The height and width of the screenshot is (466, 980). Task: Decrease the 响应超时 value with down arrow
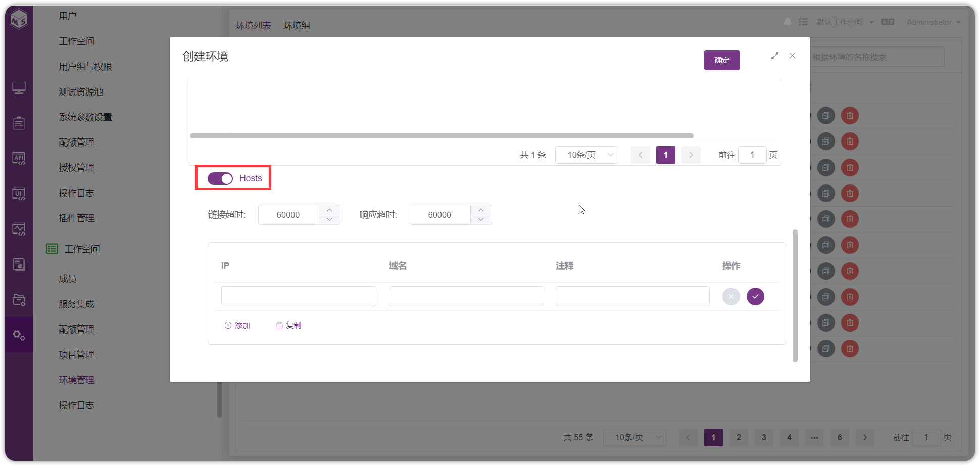481,220
